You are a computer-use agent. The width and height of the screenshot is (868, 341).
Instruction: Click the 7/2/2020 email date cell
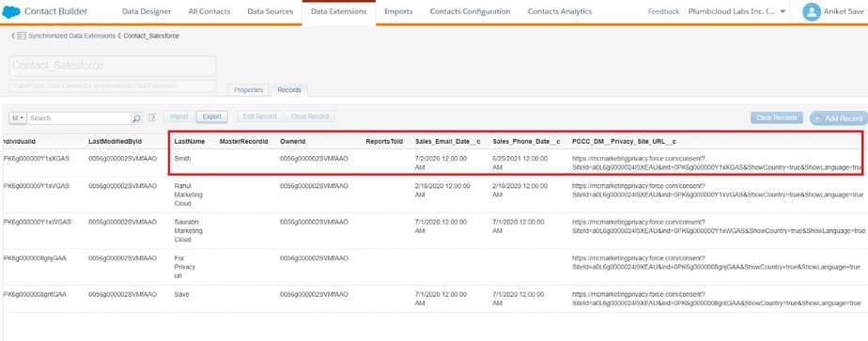pos(441,163)
